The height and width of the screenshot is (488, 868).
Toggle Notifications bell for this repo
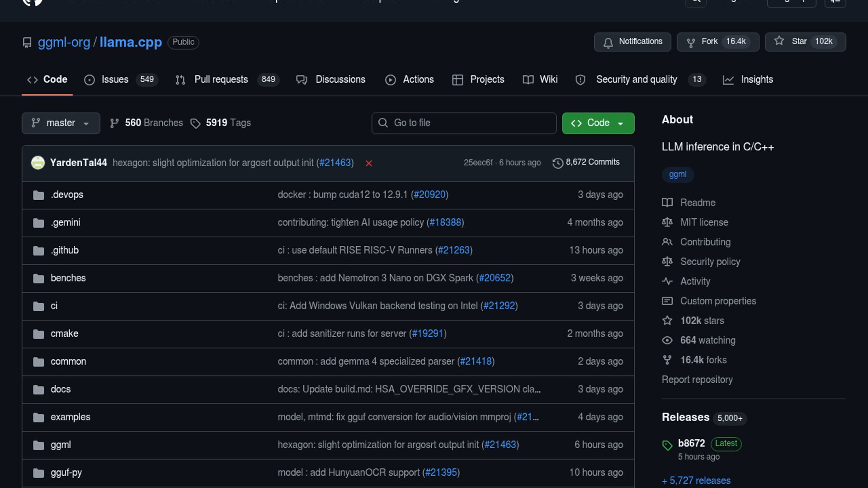(632, 42)
